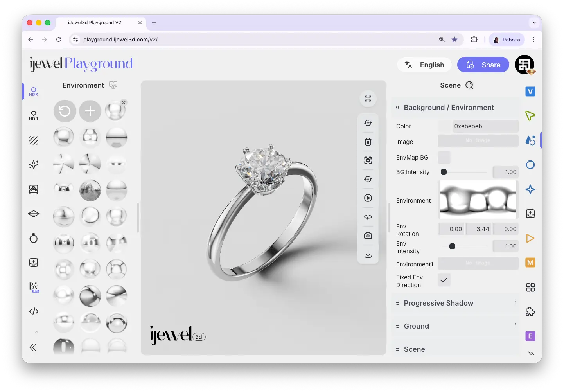Screen dimensions: 564x392
Task: Click the ring box image icon in left sidebar
Action: (x=34, y=189)
